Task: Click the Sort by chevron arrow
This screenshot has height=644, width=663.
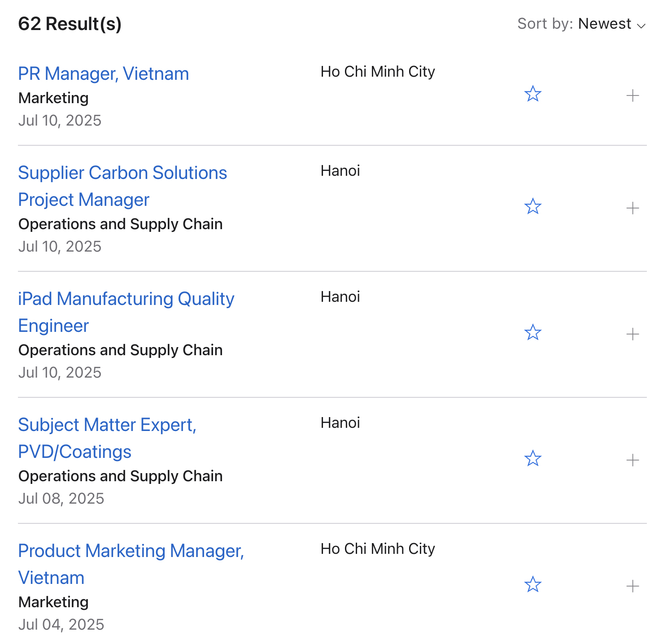Action: [641, 26]
